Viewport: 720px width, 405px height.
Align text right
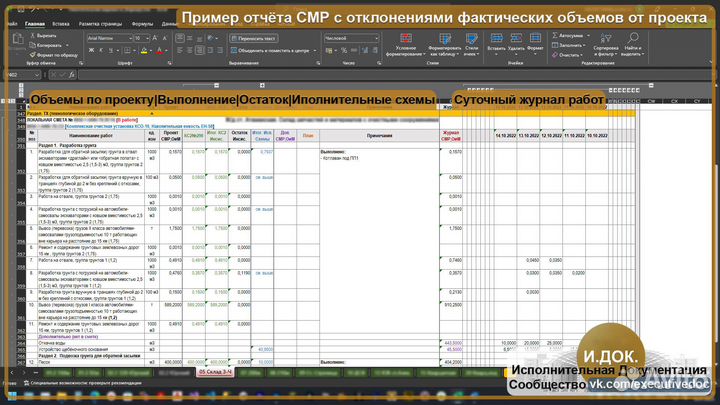point(200,51)
